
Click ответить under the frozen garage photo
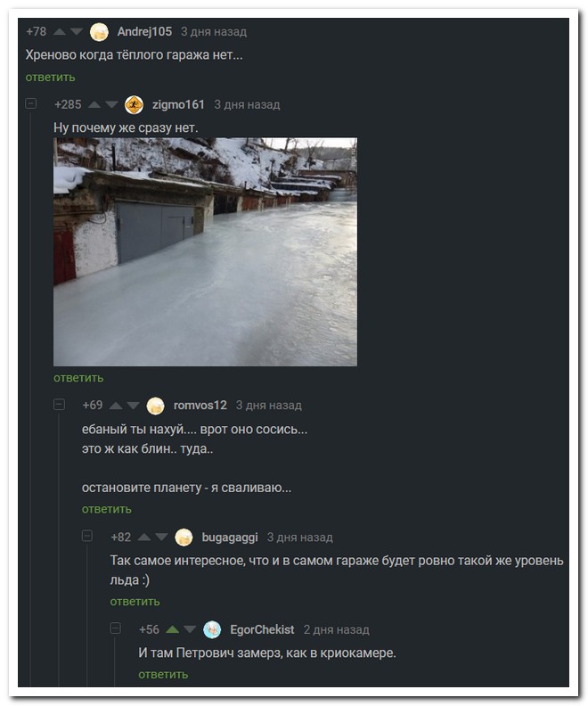[78, 378]
